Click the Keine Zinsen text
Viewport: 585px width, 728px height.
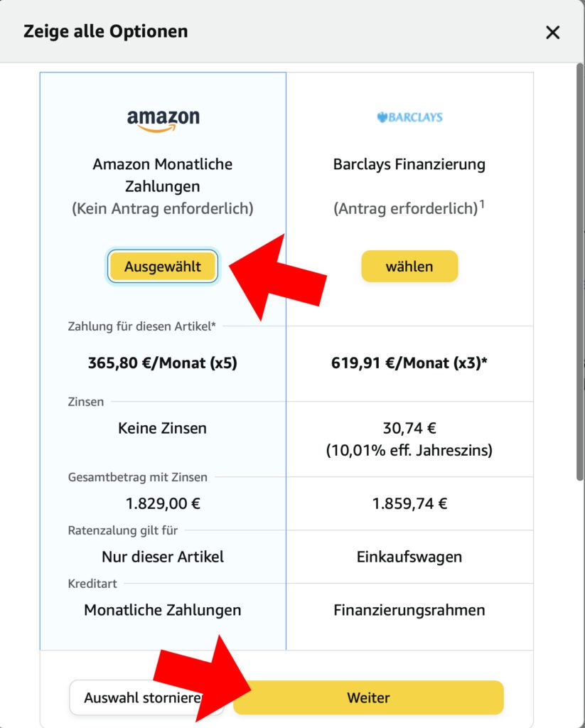pos(163,428)
